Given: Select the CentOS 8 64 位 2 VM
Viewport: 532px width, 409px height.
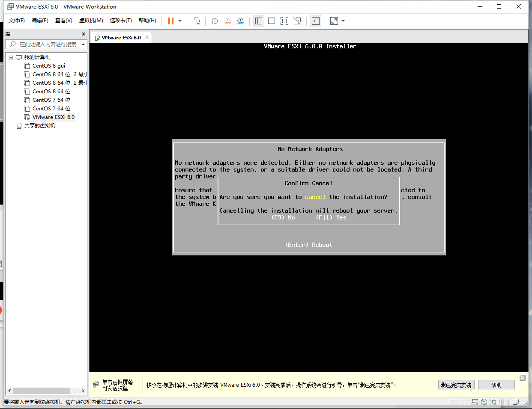Looking at the screenshot, I should click(59, 83).
